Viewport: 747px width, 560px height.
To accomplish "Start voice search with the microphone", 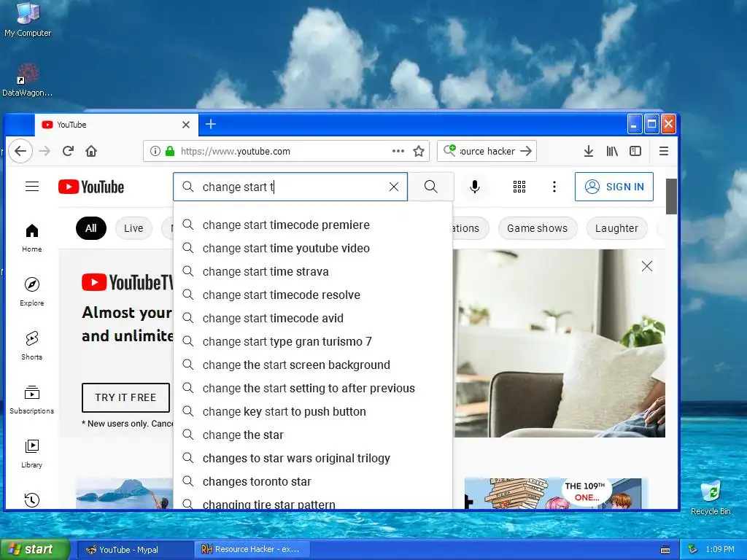I will pyautogui.click(x=474, y=187).
